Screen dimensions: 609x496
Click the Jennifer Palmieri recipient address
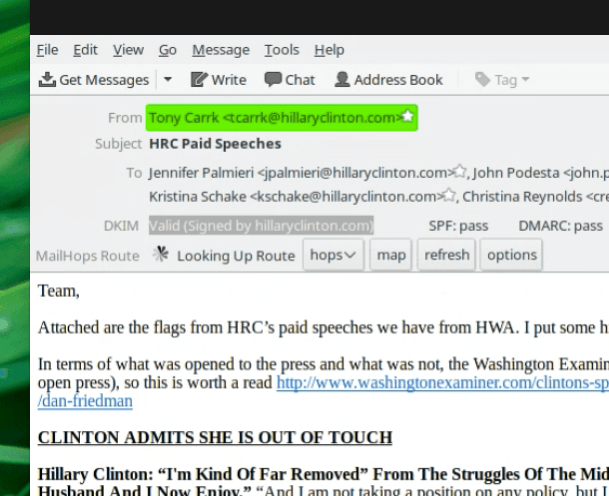tap(301, 173)
